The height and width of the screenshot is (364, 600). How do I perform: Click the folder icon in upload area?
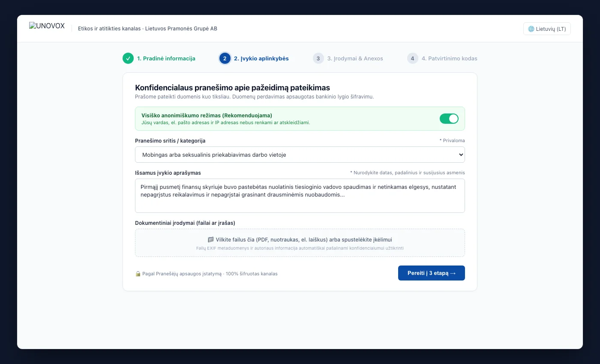coord(211,240)
